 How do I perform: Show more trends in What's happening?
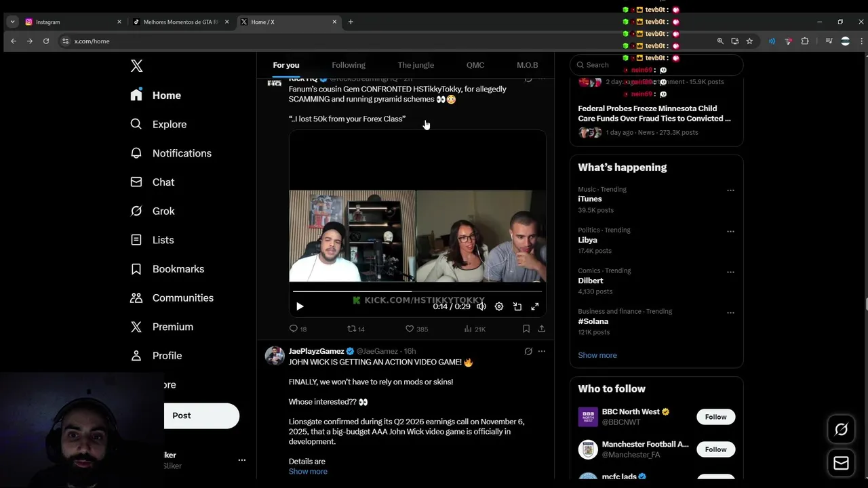coord(597,355)
